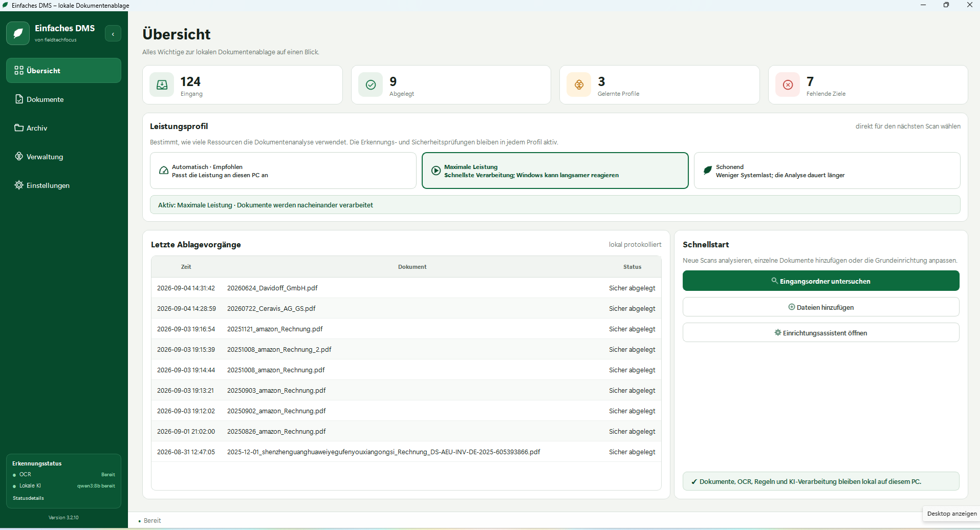Start Eingangsordner untersuchen scan
The height and width of the screenshot is (530, 980).
(x=821, y=281)
